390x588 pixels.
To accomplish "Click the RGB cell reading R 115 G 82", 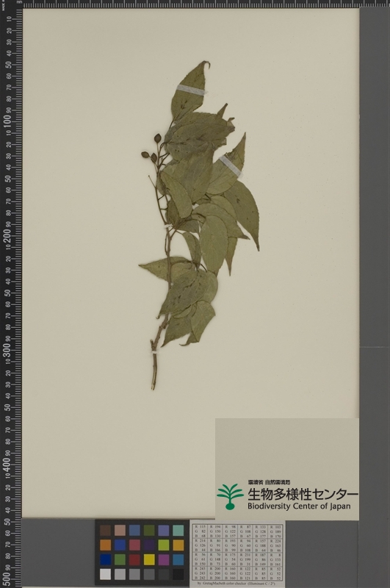I will tap(200, 531).
